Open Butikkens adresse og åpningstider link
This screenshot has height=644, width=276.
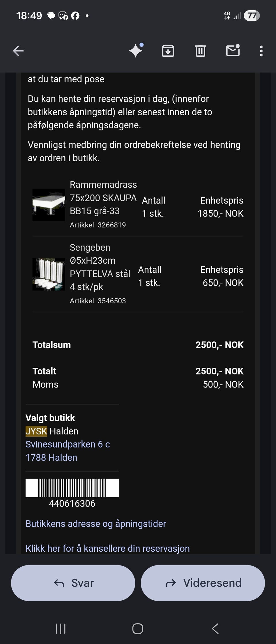pos(96,524)
